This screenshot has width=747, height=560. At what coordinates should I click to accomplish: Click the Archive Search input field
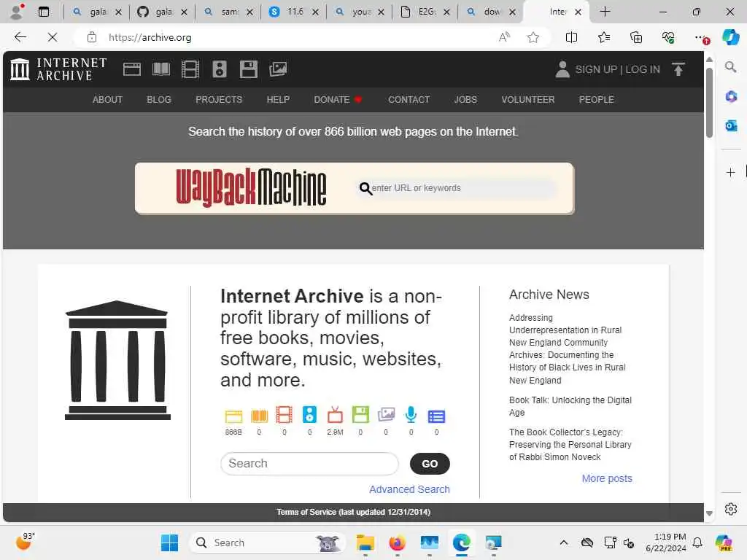[309, 463]
